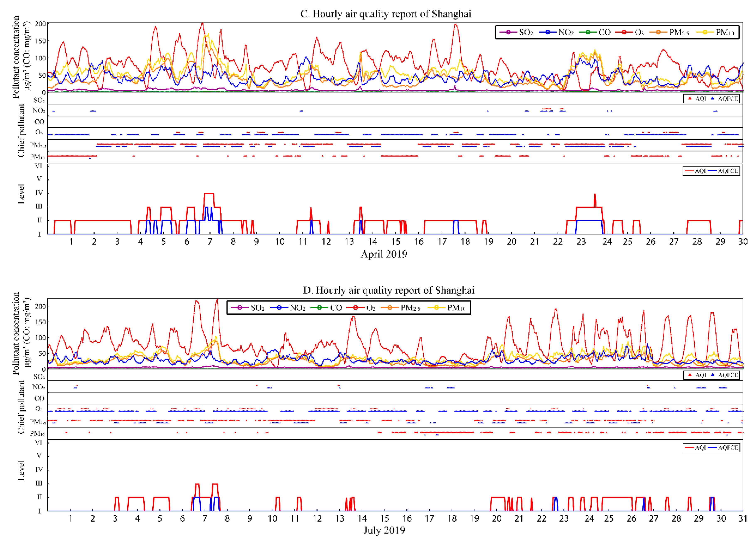Click the PM₁₀ legend marker in chart C
The width and height of the screenshot is (756, 542).
(705, 32)
